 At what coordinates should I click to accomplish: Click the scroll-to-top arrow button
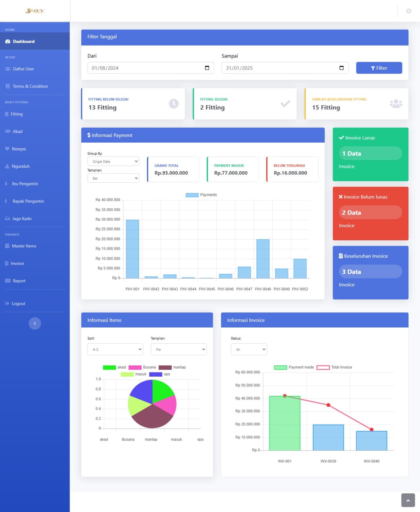[408, 500]
